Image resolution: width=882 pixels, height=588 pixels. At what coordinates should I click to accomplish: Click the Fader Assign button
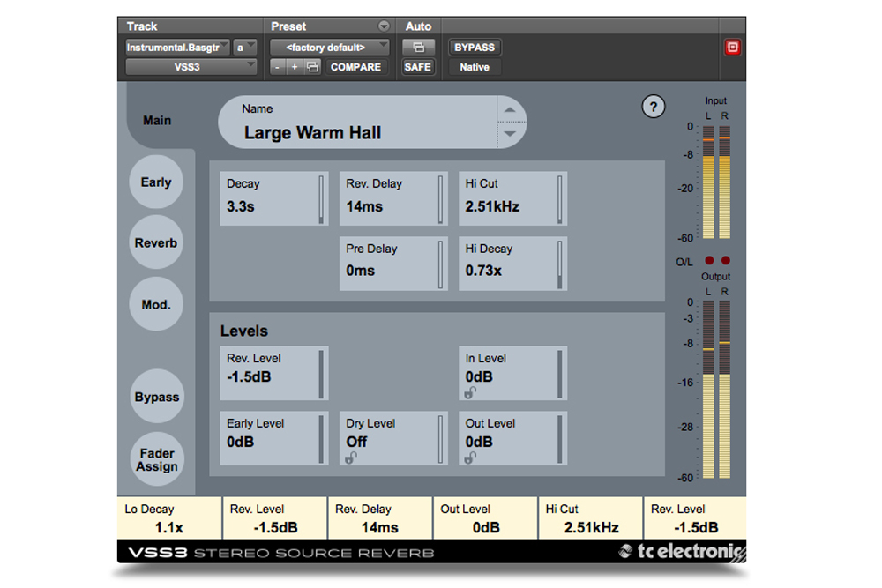coord(156,460)
